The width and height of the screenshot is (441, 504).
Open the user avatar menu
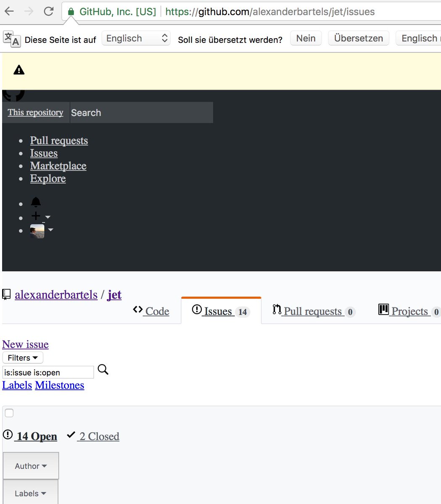pos(42,231)
